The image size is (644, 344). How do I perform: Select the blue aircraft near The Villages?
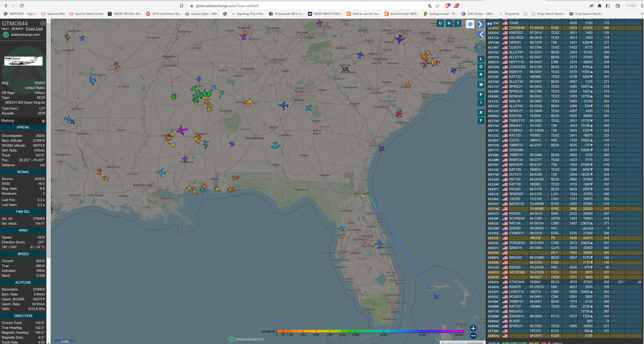click(342, 228)
